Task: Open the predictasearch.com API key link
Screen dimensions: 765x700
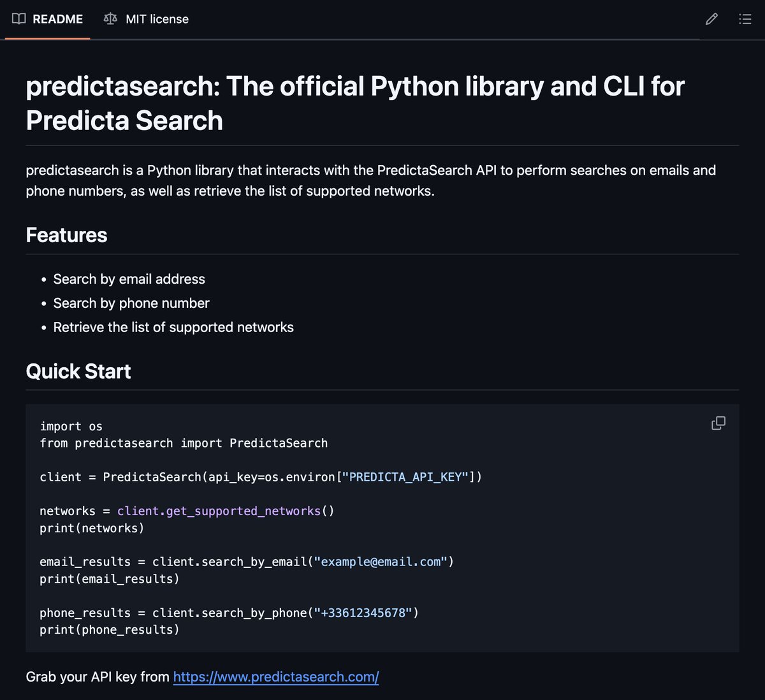Action: coord(276,676)
